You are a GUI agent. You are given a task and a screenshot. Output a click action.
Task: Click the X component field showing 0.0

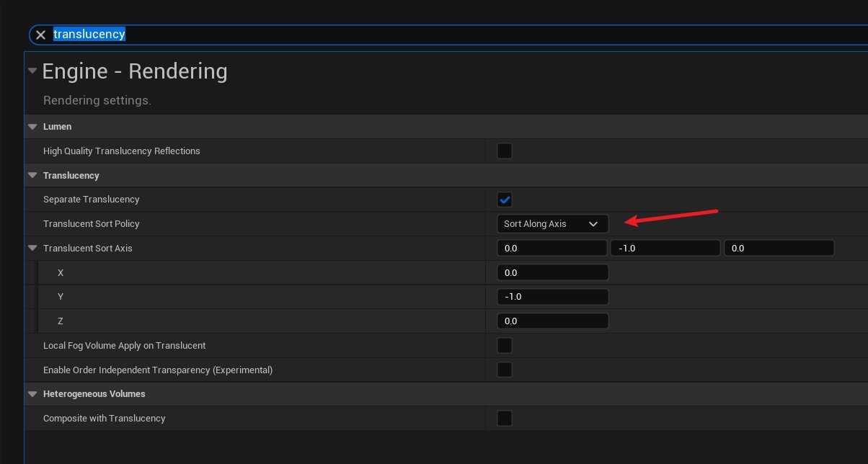point(552,273)
